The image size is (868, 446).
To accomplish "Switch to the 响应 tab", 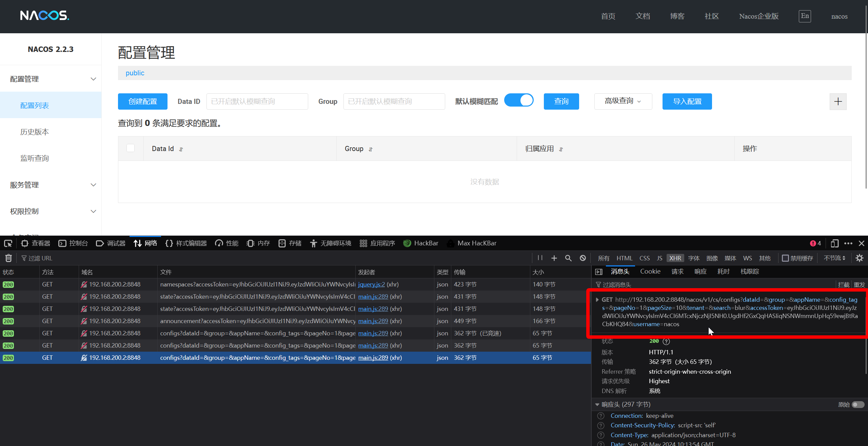I will pos(701,272).
